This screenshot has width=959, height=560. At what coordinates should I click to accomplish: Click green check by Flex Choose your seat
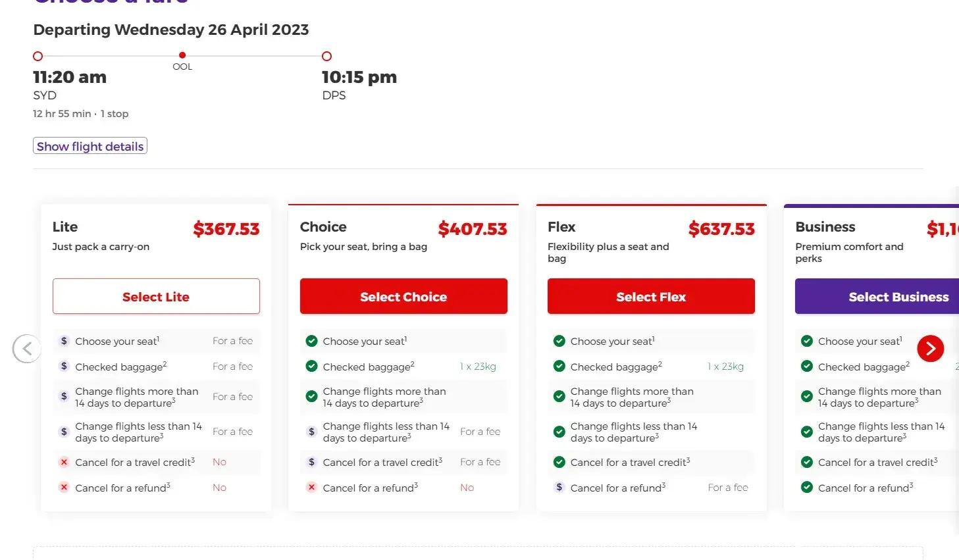(x=559, y=341)
